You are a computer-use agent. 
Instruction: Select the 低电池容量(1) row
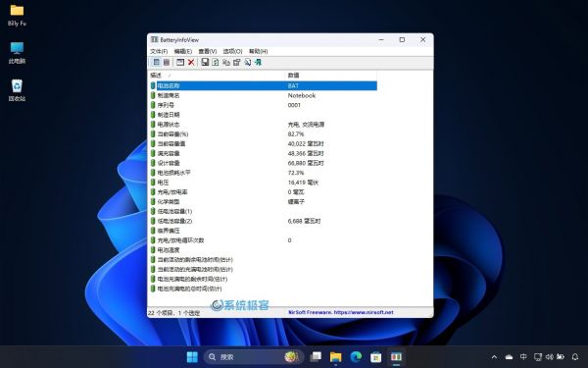pyautogui.click(x=263, y=211)
